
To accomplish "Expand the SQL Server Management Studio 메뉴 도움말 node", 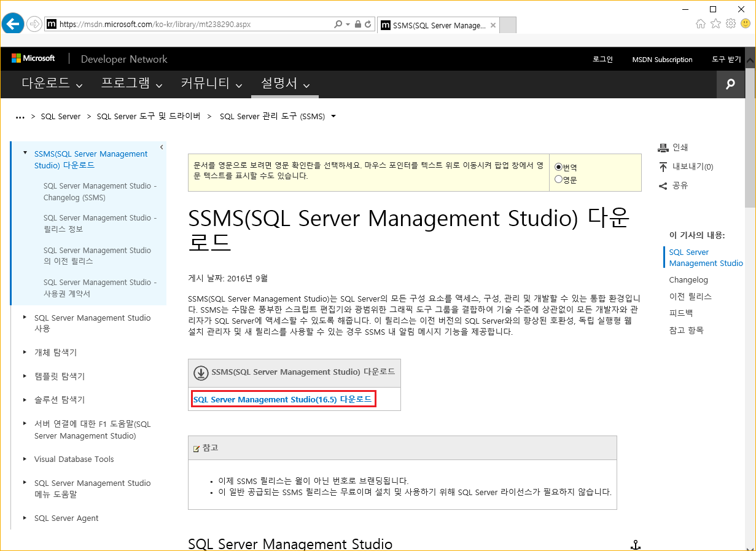I will click(x=25, y=483).
